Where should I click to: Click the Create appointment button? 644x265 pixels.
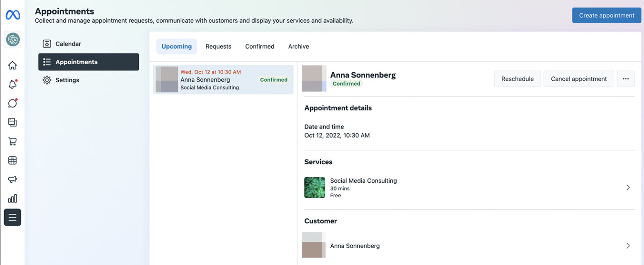point(606,15)
